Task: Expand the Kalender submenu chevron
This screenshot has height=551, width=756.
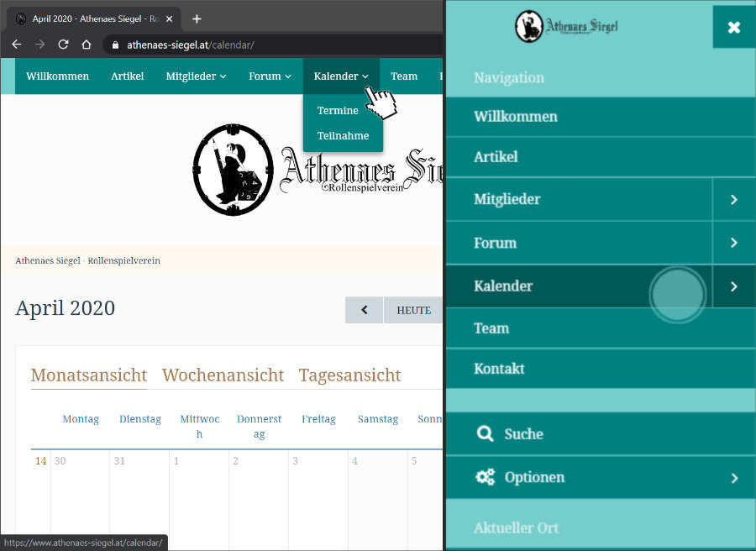Action: coord(733,286)
